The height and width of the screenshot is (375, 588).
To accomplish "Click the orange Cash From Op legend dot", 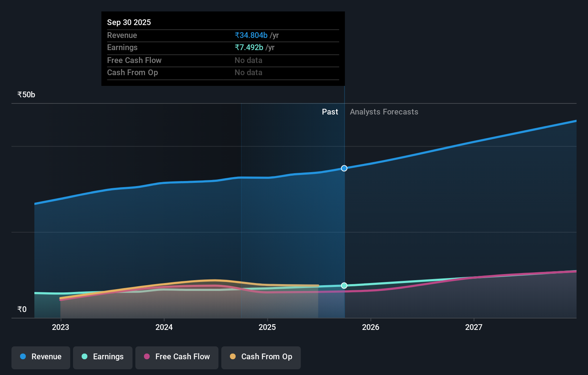I will (232, 357).
